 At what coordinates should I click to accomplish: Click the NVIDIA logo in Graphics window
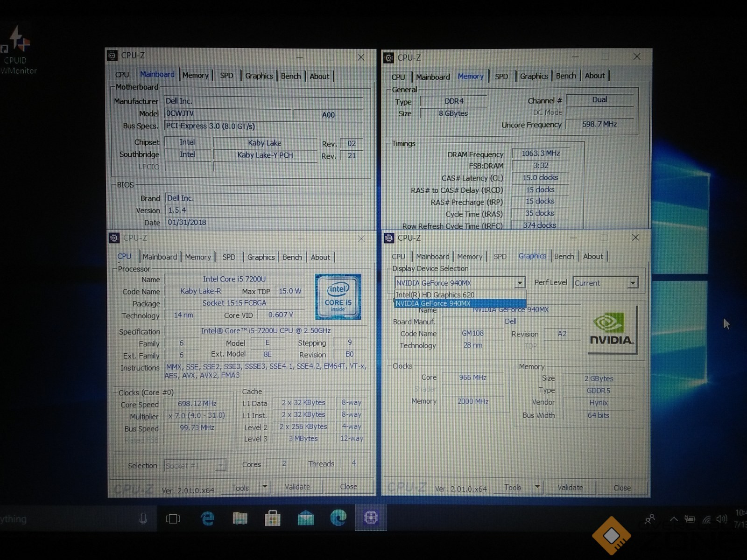612,329
